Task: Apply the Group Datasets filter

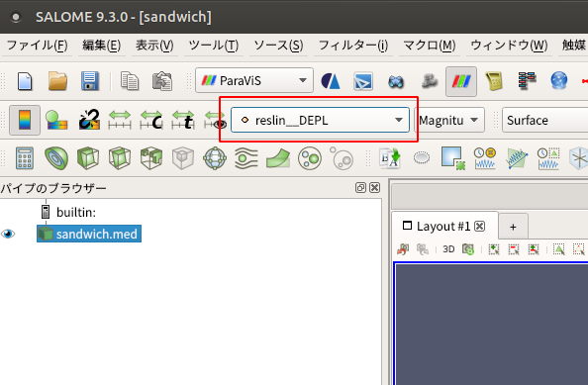Action: tap(310, 158)
